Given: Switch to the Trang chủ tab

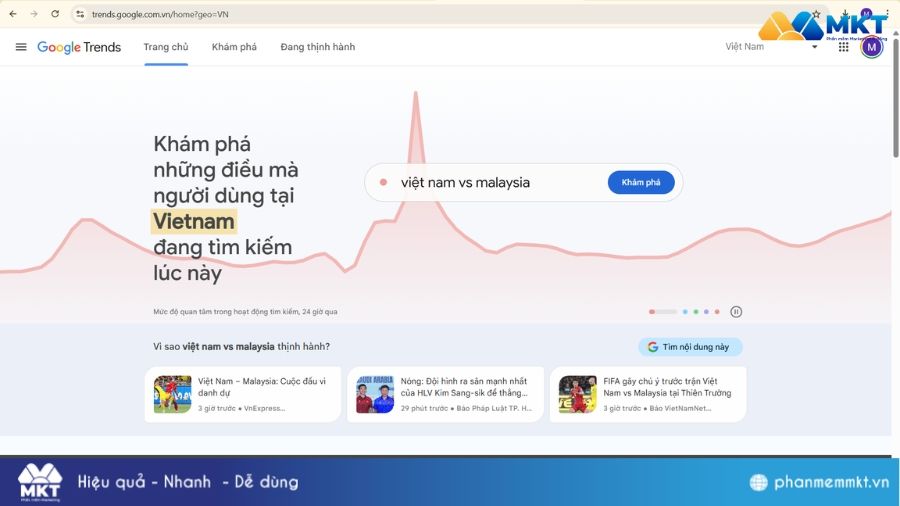Looking at the screenshot, I should pyautogui.click(x=166, y=47).
